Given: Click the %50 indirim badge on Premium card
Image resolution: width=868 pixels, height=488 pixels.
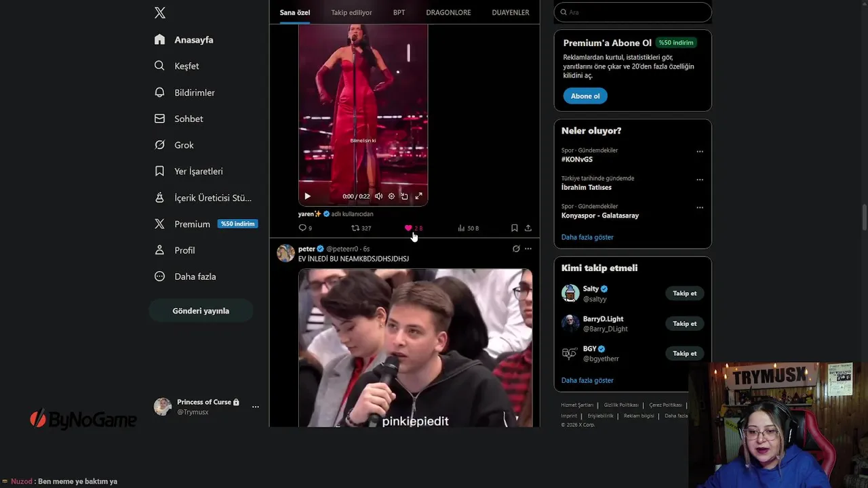Looking at the screenshot, I should (x=676, y=43).
